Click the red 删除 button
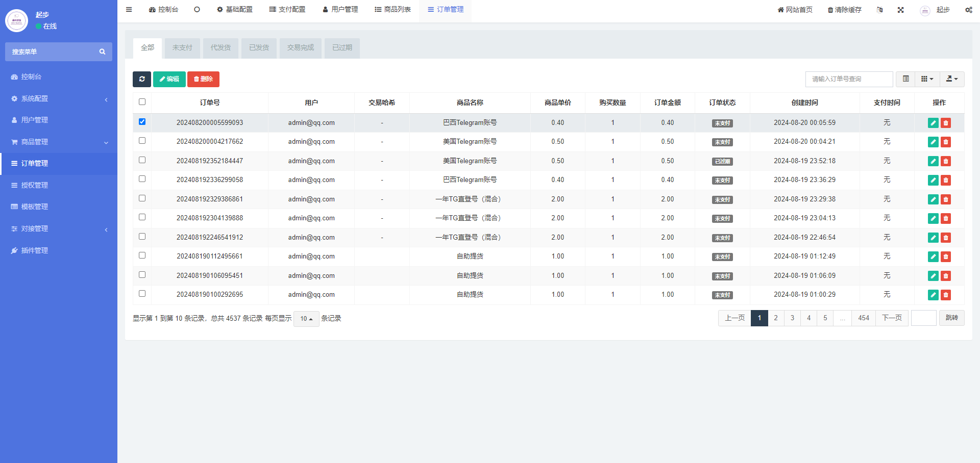 click(x=203, y=79)
